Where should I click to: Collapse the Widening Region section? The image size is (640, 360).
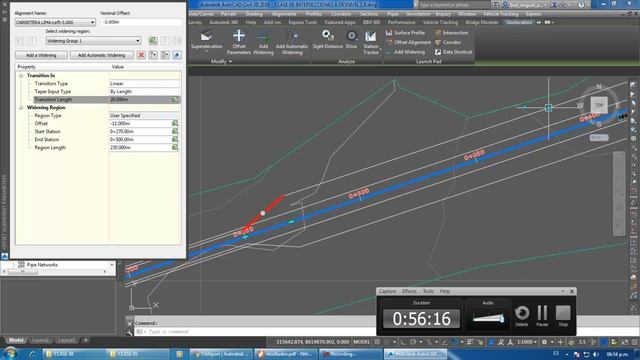[21, 108]
